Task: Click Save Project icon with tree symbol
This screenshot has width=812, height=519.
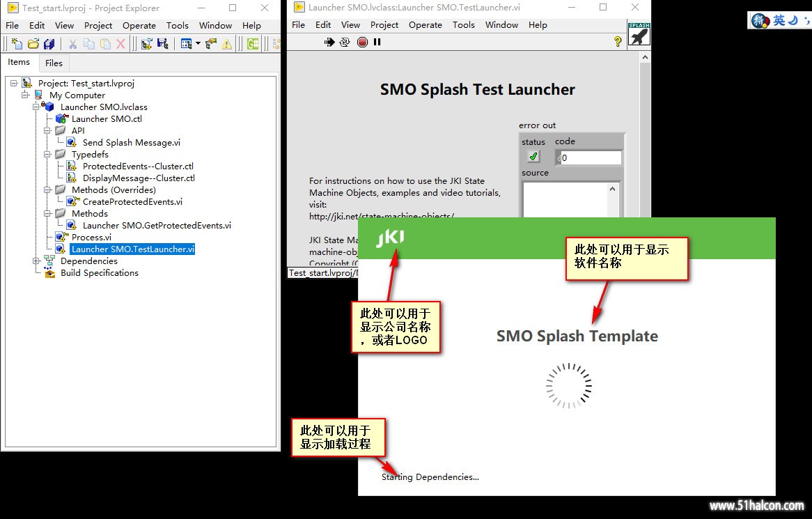Action: (x=162, y=44)
